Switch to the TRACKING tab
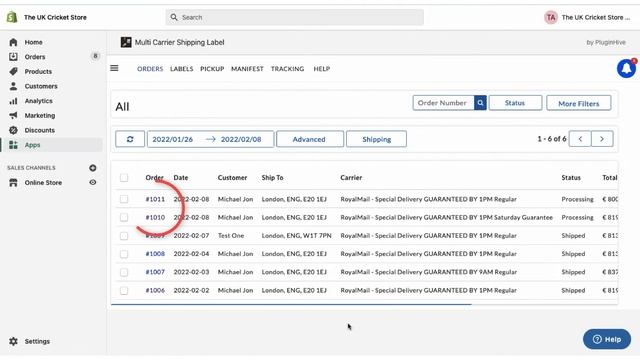Screen dimensions: 640x360 [287, 69]
